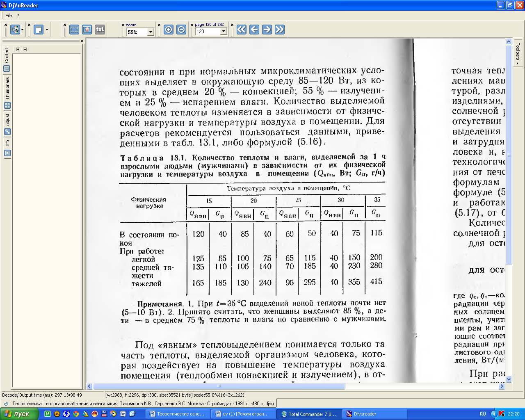The height and width of the screenshot is (420, 525).
Task: Click the zoom out minus icon
Action: coord(181,29)
